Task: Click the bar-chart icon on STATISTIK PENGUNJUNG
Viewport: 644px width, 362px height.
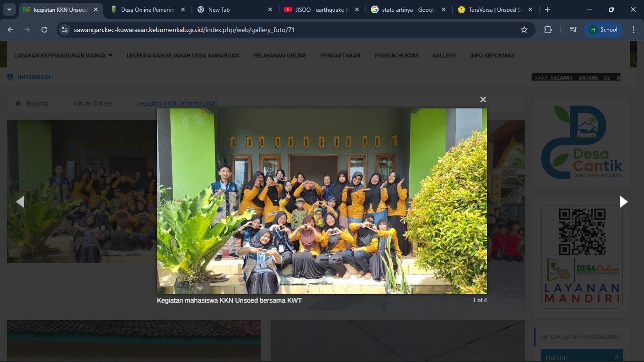Action: 545,337
